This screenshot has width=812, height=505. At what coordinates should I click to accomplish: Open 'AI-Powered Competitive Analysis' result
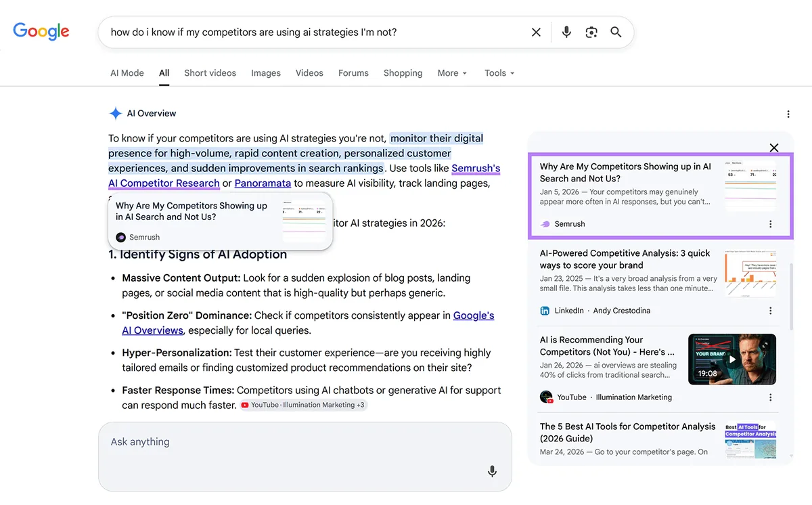[x=625, y=259]
